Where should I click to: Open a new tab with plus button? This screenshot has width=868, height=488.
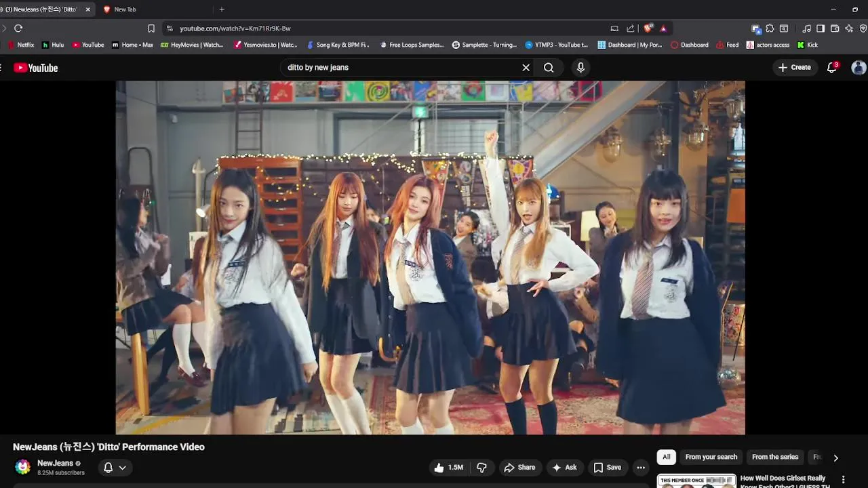222,9
